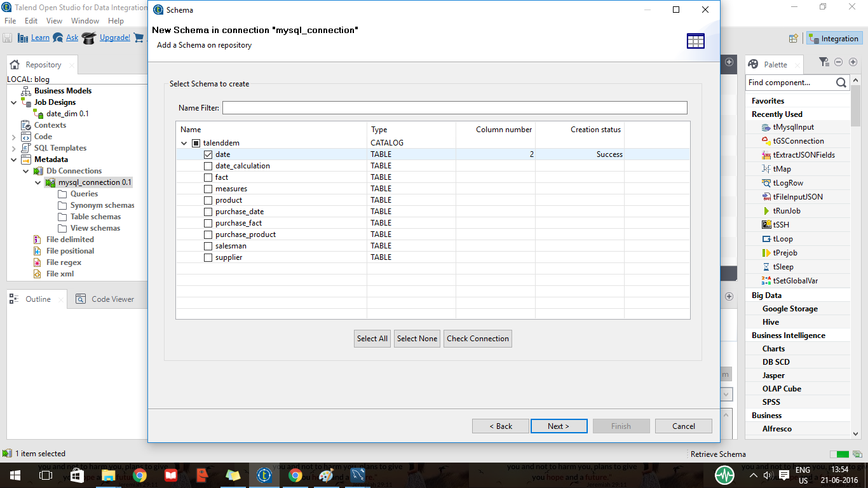The image size is (868, 488).
Task: Open the Window menu
Action: [86, 20]
